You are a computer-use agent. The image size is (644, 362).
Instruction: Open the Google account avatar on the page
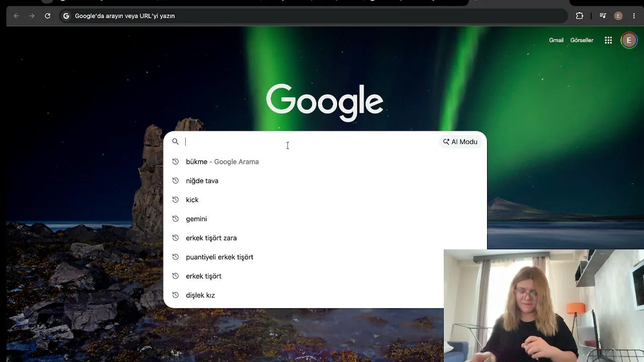coord(629,40)
